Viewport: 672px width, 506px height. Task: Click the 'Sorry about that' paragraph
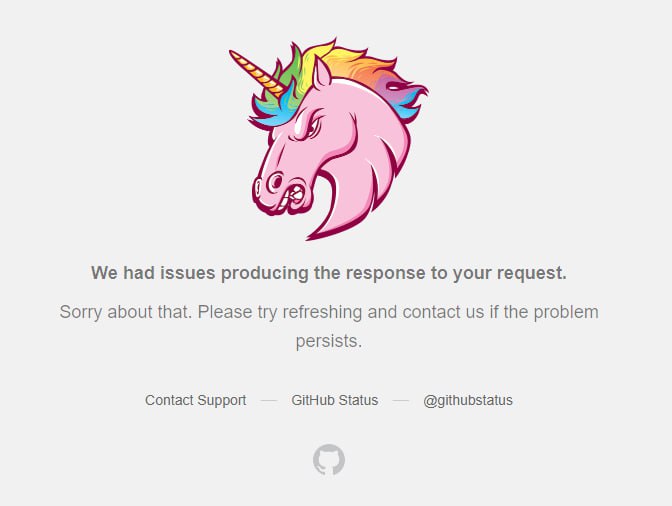(x=329, y=326)
